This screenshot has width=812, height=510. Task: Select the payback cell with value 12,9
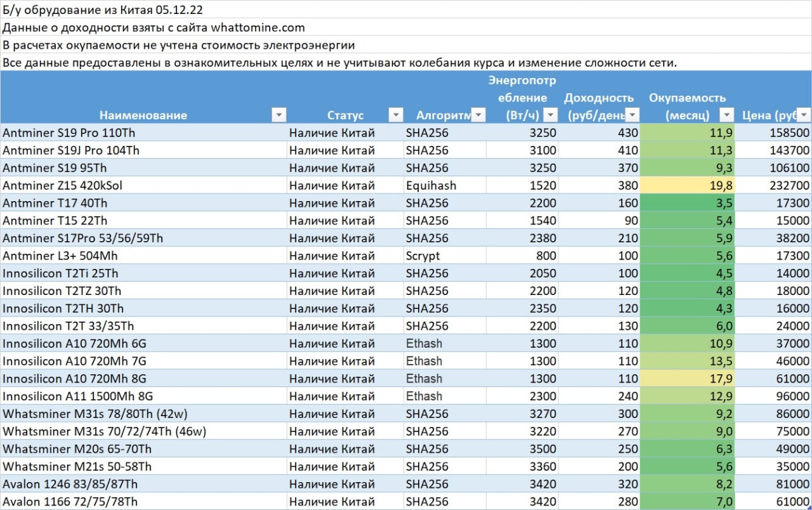coord(688,396)
